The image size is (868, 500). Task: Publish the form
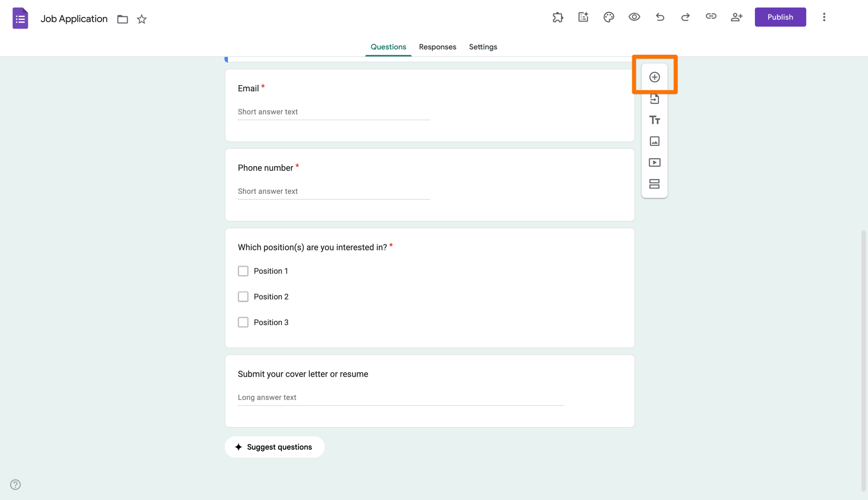780,17
